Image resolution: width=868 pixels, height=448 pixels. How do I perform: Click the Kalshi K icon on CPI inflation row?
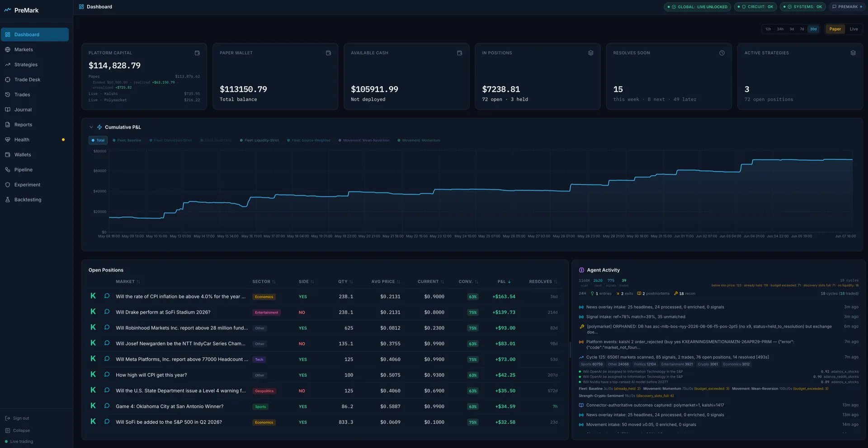point(93,296)
